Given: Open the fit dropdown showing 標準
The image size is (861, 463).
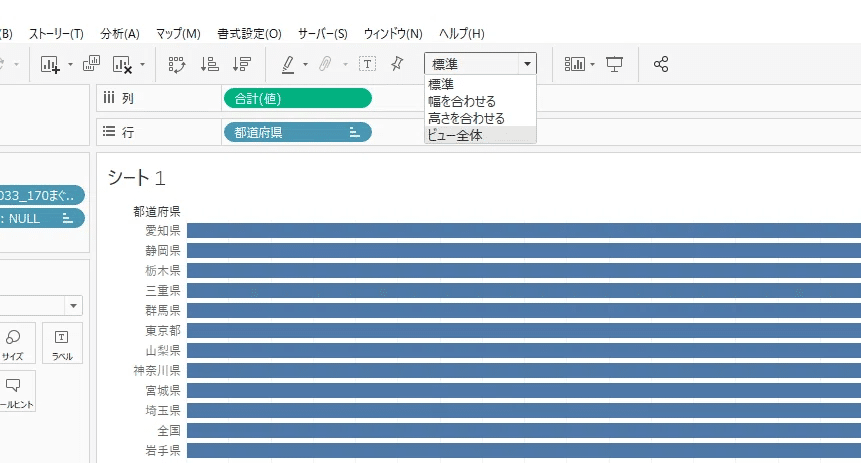Looking at the screenshot, I should 480,64.
